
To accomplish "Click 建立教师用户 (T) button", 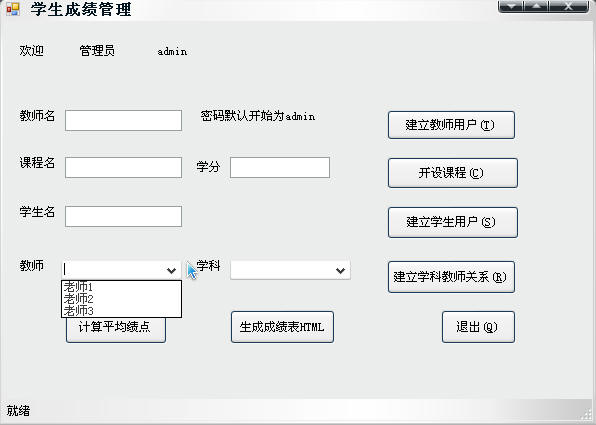I will pyautogui.click(x=451, y=125).
